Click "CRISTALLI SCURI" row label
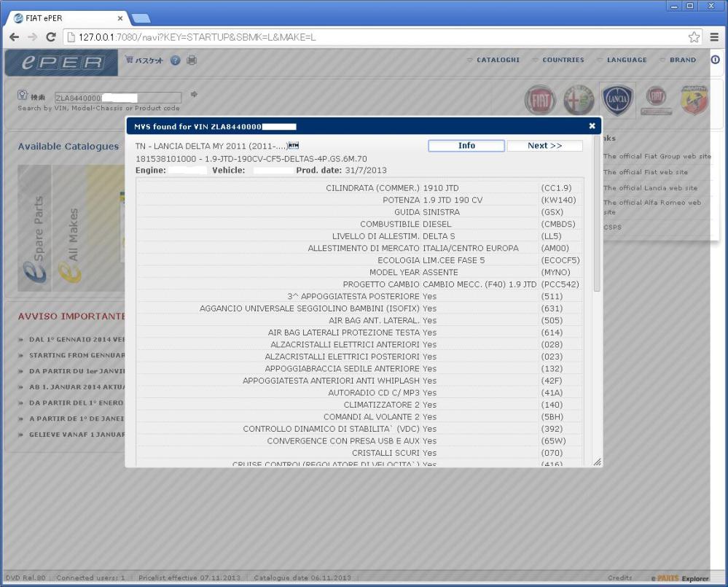Screen dimensions: 728x587 coord(385,454)
